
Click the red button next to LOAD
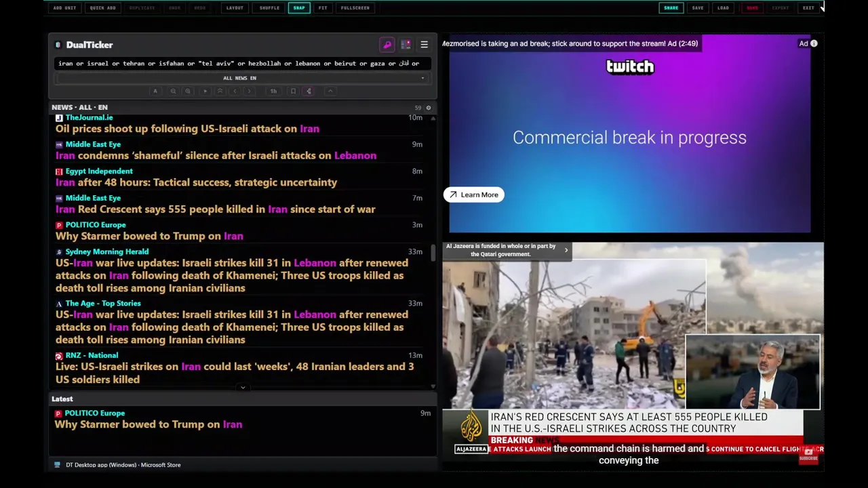point(752,8)
